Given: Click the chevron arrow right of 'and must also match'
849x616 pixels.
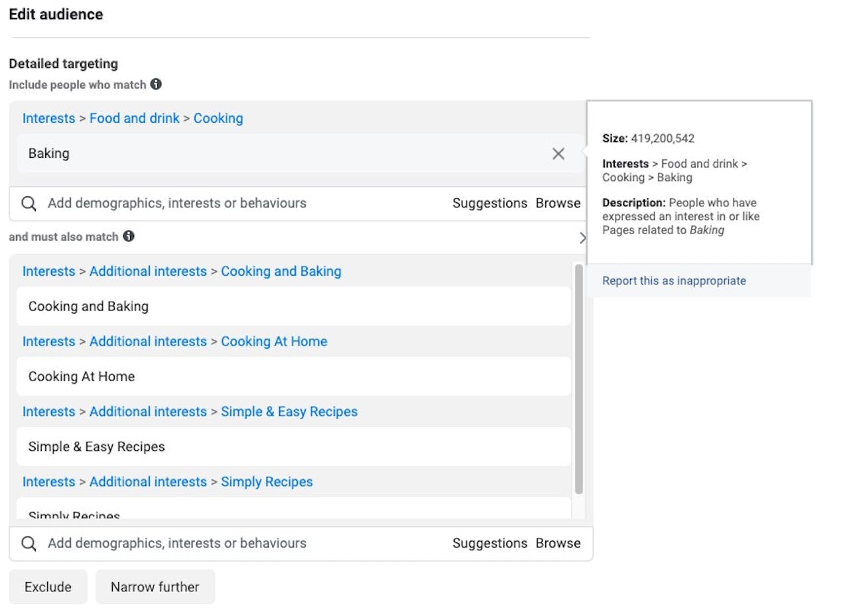Looking at the screenshot, I should point(582,237).
